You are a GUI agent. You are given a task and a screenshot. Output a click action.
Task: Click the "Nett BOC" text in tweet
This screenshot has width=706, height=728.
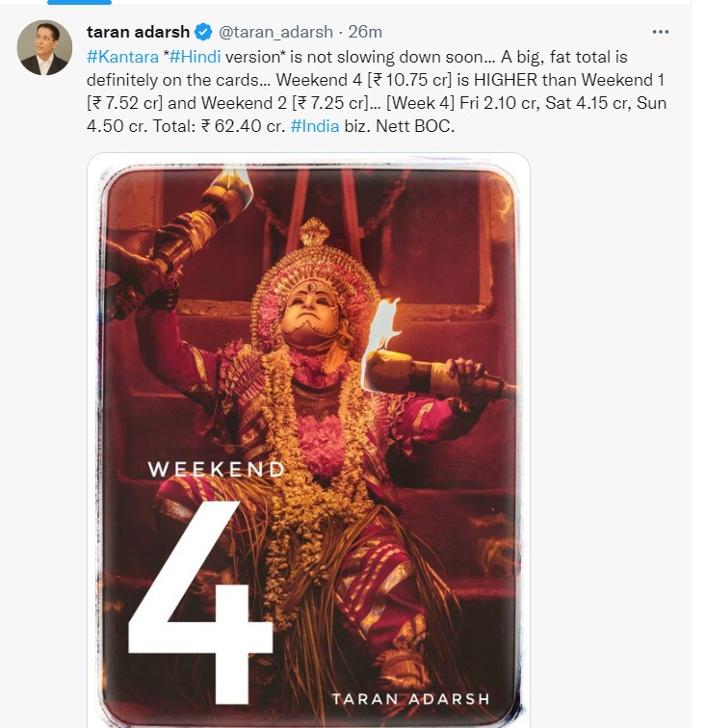pos(415,127)
